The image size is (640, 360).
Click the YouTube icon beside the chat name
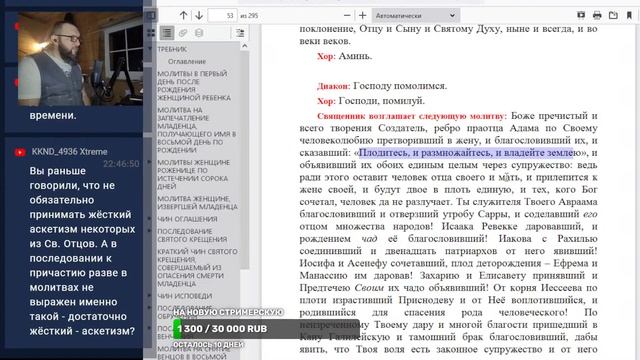[20, 152]
